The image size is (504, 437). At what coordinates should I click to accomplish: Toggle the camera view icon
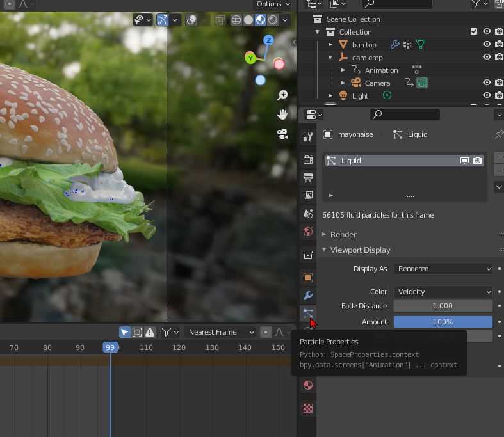coord(282,134)
